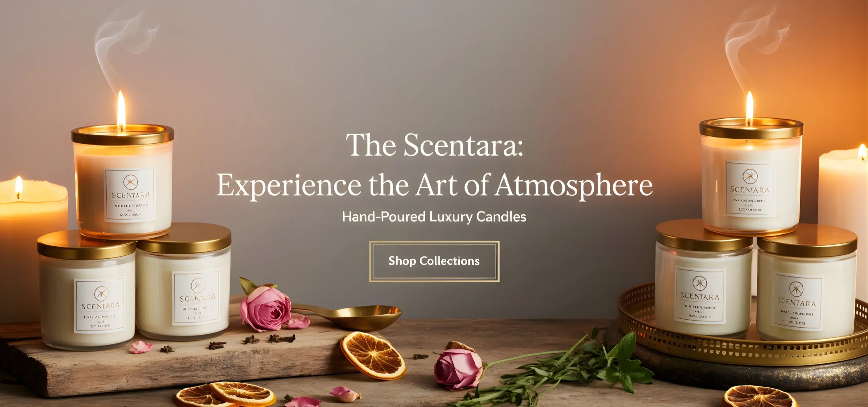
Task: Click the heading line "The Scentara:"
Action: coord(435,145)
